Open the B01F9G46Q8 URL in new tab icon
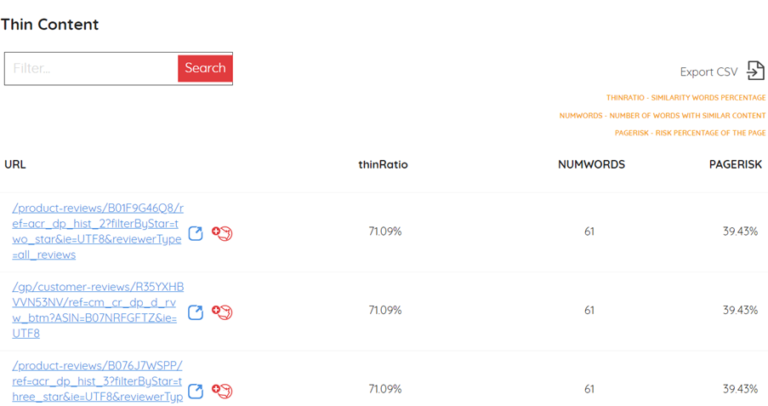The image size is (768, 406). [x=195, y=233]
